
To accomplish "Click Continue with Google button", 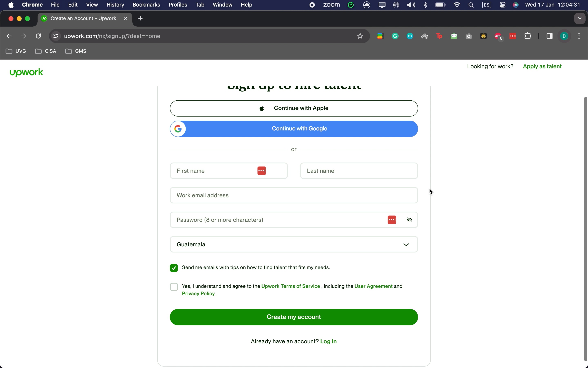I will [294, 129].
